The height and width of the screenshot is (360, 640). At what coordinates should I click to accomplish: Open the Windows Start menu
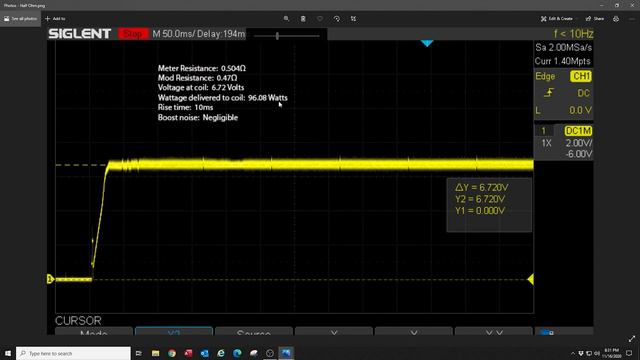8,353
